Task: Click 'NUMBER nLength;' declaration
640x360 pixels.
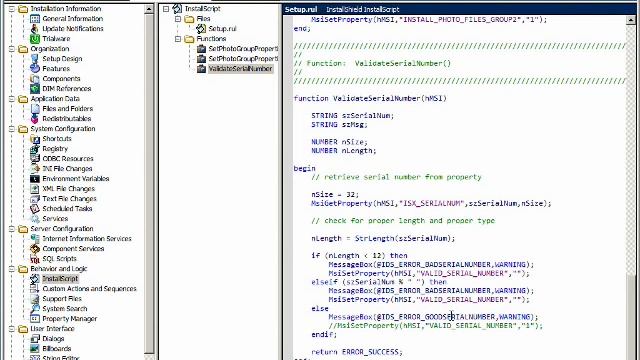Action: pos(344,151)
